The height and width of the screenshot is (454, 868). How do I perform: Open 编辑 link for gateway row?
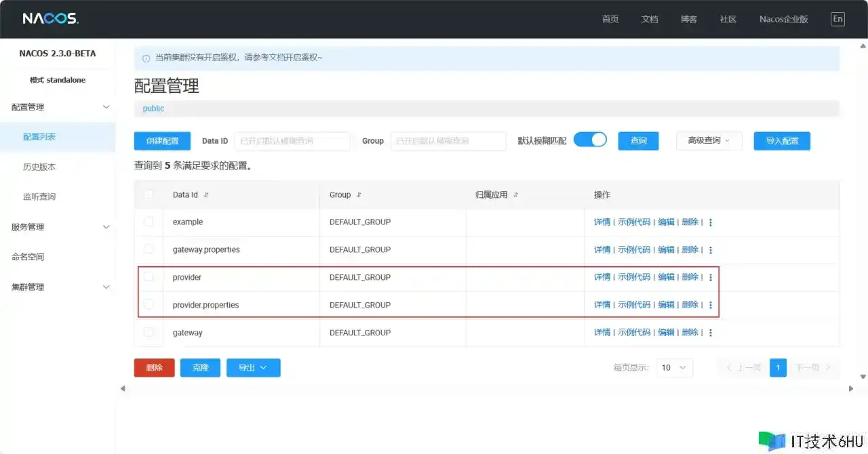point(666,333)
